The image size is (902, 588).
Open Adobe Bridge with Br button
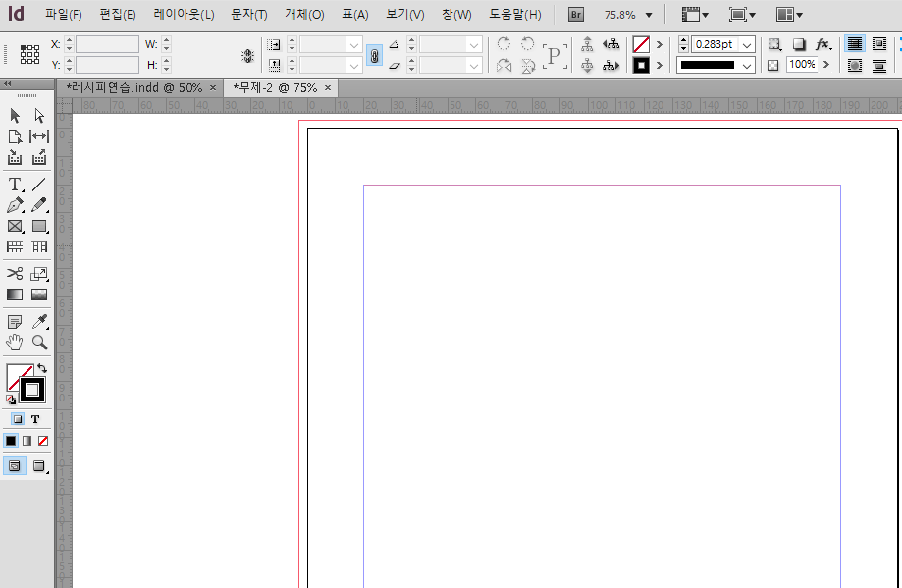(576, 15)
